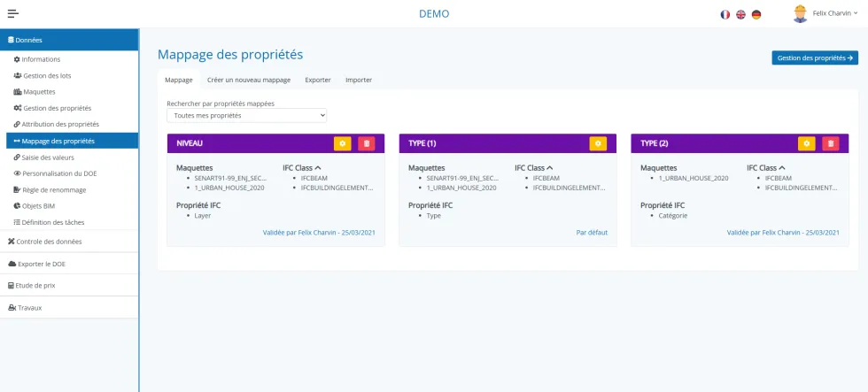Click the Etude de prix calculator icon
Image resolution: width=868 pixels, height=392 pixels.
(11, 286)
